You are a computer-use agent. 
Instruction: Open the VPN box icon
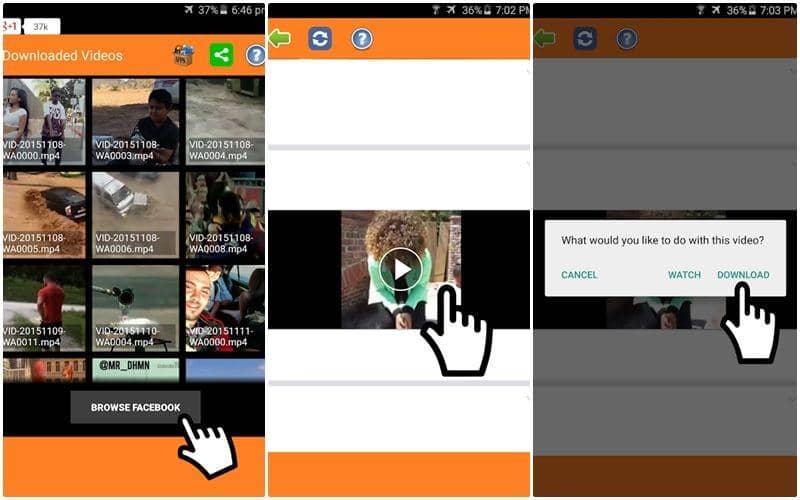click(183, 55)
